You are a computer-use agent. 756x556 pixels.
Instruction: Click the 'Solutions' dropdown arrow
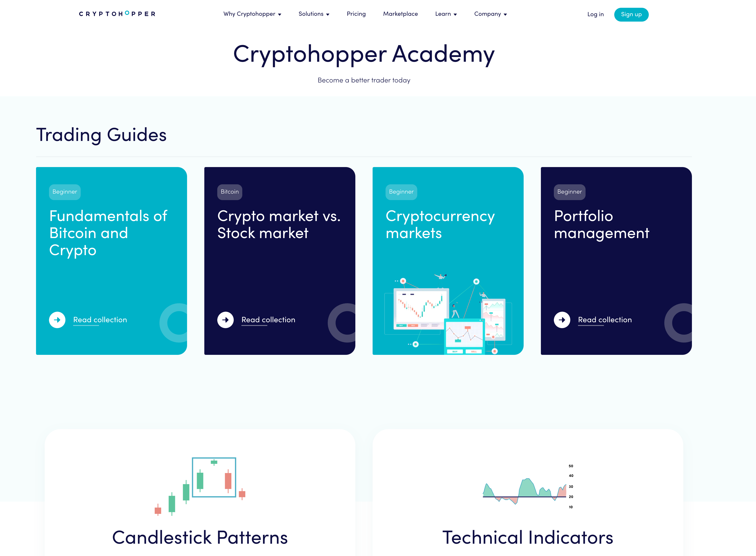(x=326, y=14)
